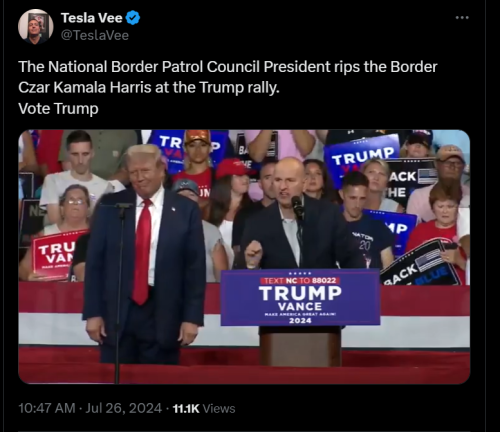Open the 11.1K view count
This screenshot has height=432, width=500.
click(186, 409)
